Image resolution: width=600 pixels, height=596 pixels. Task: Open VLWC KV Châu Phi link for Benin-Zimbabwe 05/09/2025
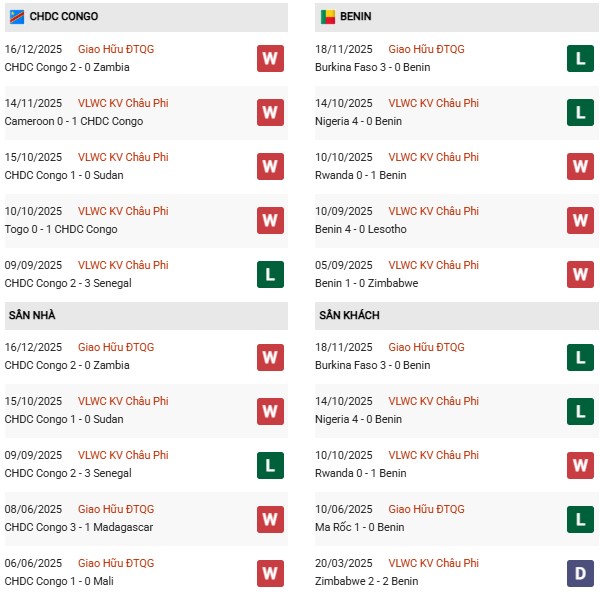tap(433, 265)
